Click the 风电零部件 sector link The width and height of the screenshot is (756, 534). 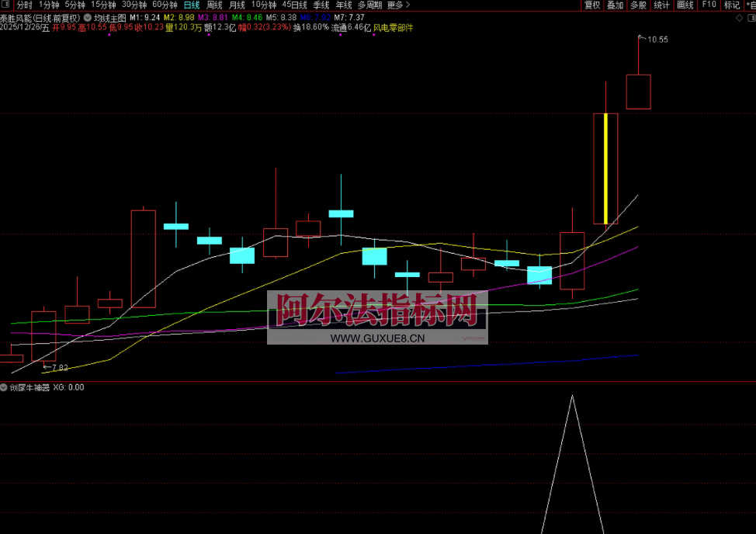point(394,27)
